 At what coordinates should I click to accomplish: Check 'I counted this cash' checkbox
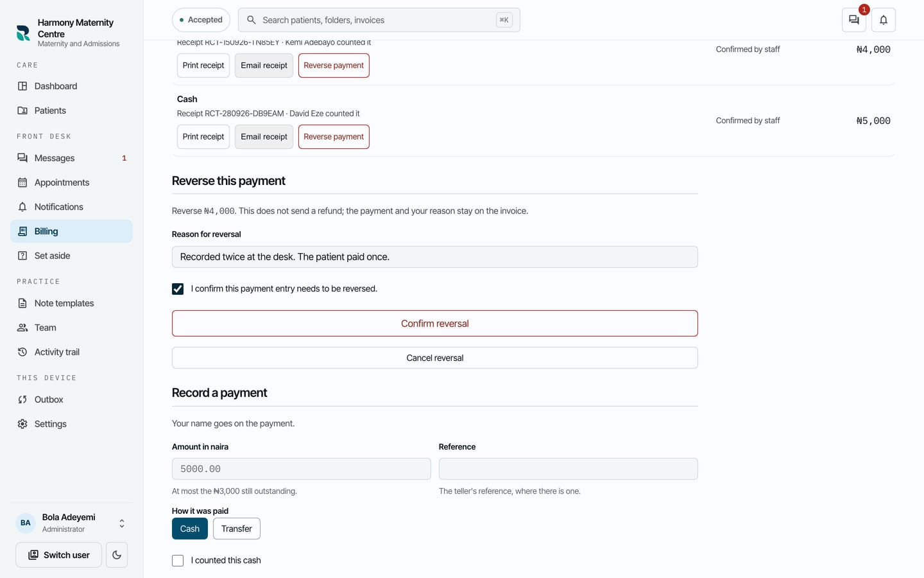[178, 561]
